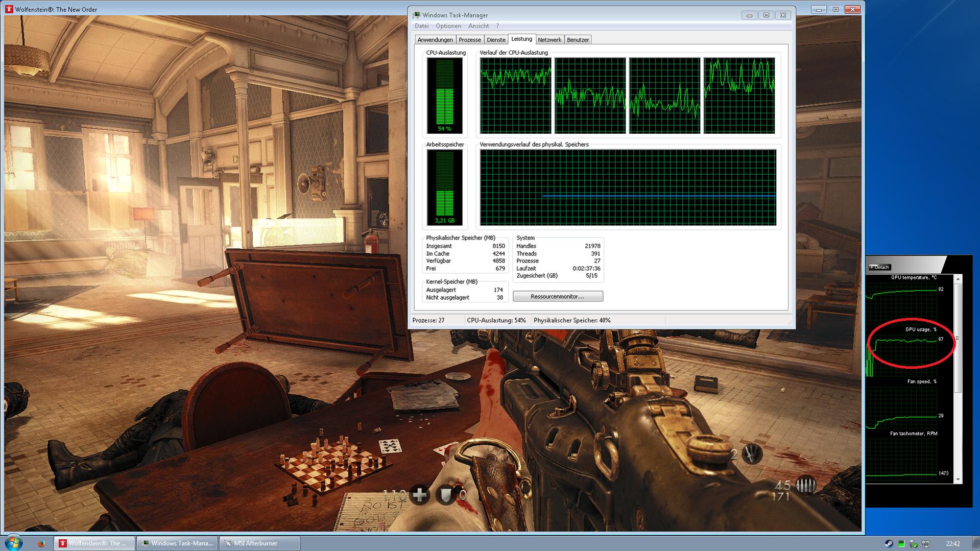This screenshot has width=980, height=551.
Task: Click the physical memory usage history graph
Action: pos(628,187)
